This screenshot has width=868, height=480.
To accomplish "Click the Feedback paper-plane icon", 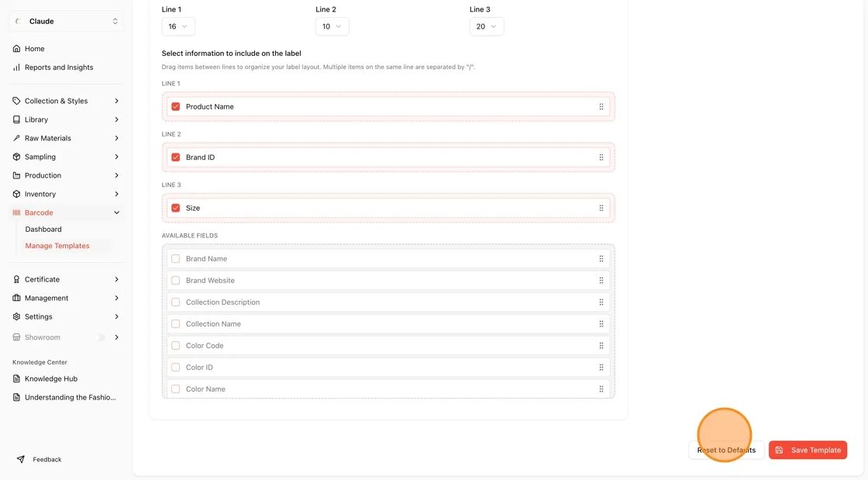I will click(x=20, y=460).
